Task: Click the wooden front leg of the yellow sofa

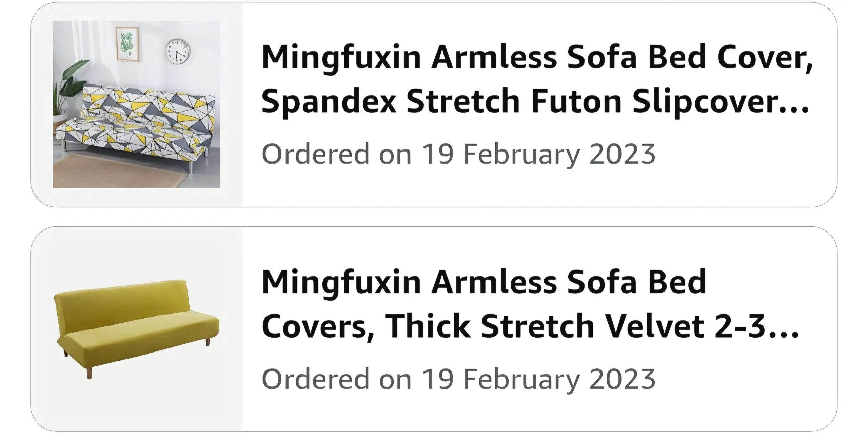Action: point(89,371)
